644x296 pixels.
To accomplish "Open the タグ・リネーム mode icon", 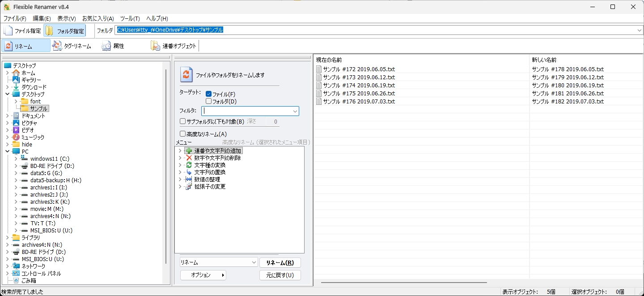I will pyautogui.click(x=57, y=46).
